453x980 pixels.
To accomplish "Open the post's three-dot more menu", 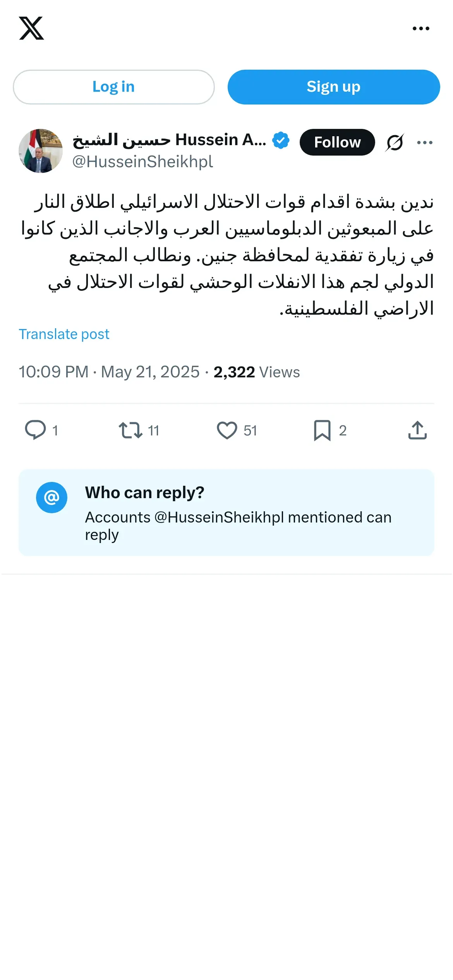I will [x=425, y=142].
